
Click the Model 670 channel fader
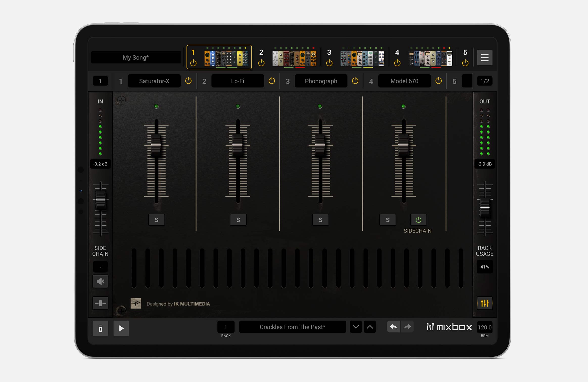(x=404, y=145)
